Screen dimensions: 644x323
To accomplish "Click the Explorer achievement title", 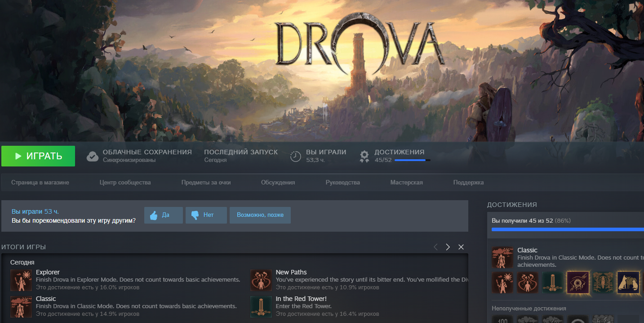I will (x=48, y=272).
